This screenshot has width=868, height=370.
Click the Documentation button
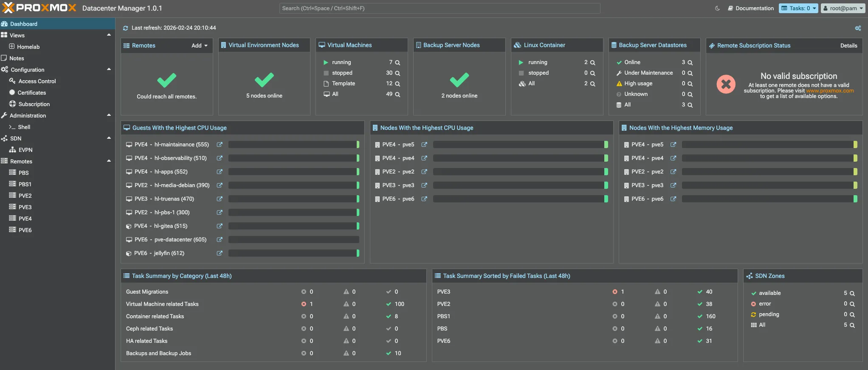[751, 8]
